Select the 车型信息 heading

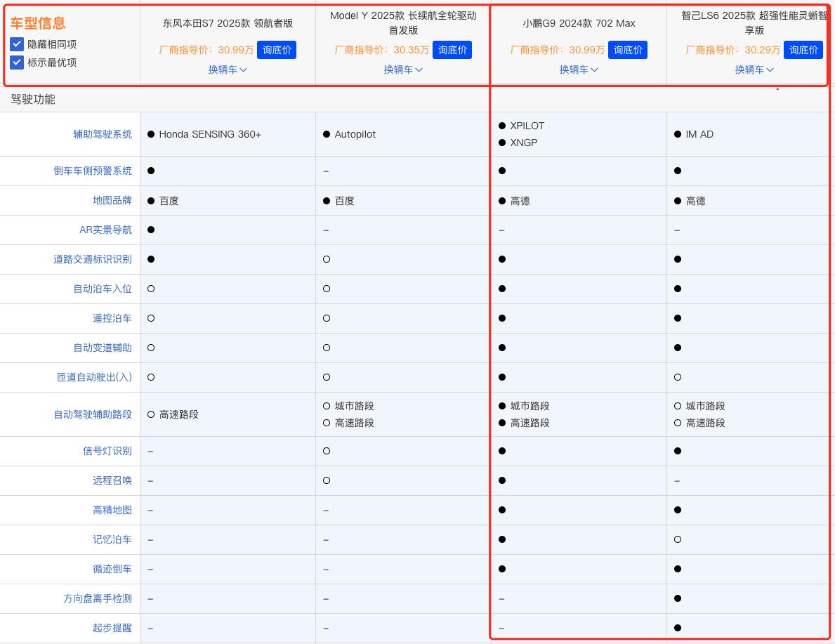point(38,23)
